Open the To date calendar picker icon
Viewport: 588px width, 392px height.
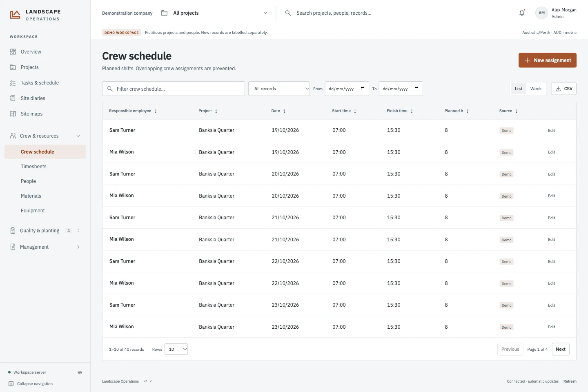[416, 89]
